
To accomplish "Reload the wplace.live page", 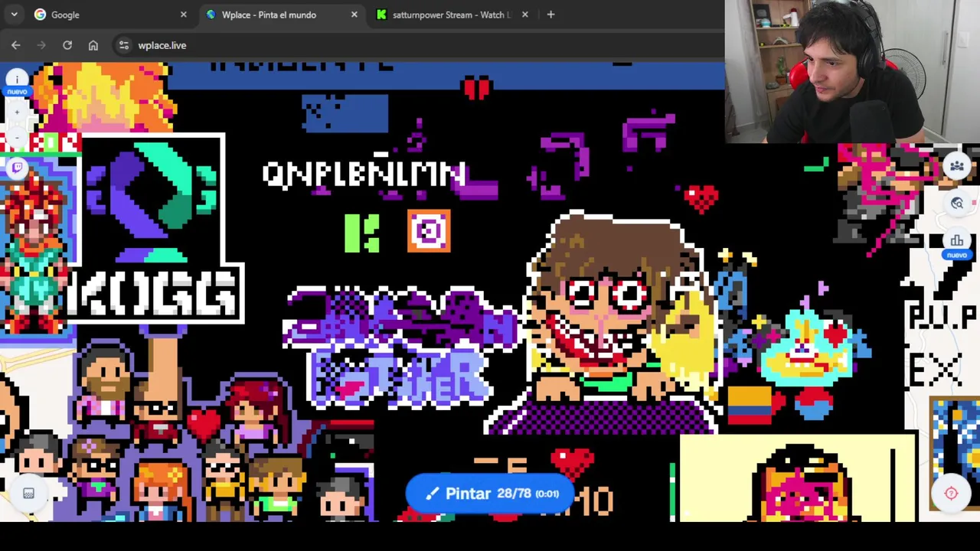I will pos(67,45).
